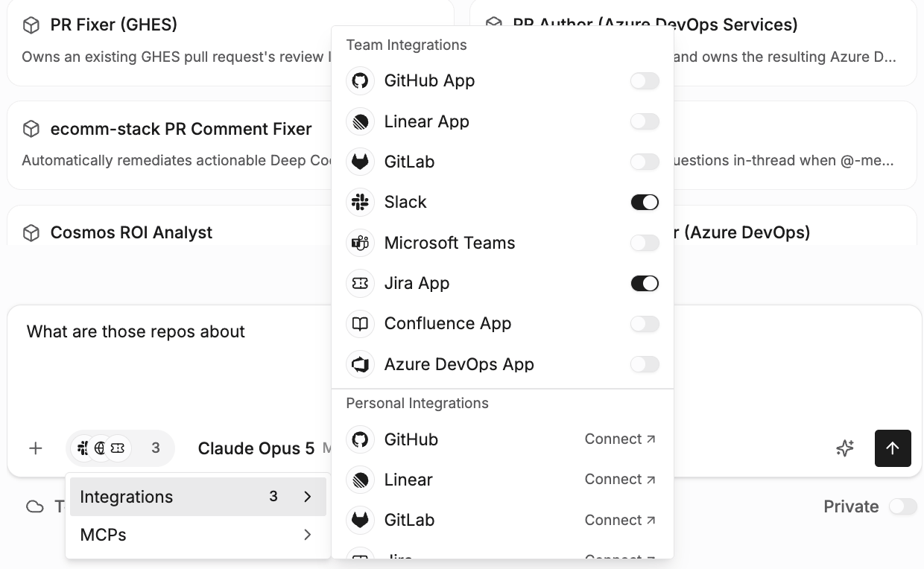Enable the Azure DevOps App toggle

coord(645,364)
